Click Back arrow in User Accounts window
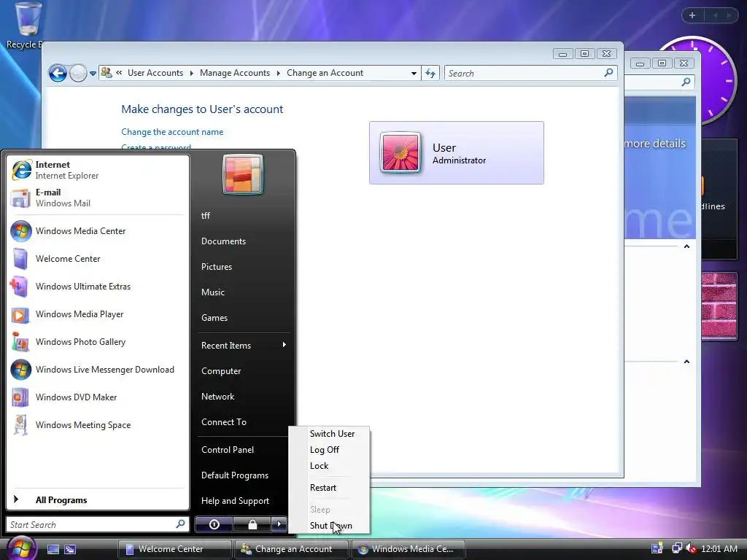The height and width of the screenshot is (560, 747). click(x=58, y=74)
